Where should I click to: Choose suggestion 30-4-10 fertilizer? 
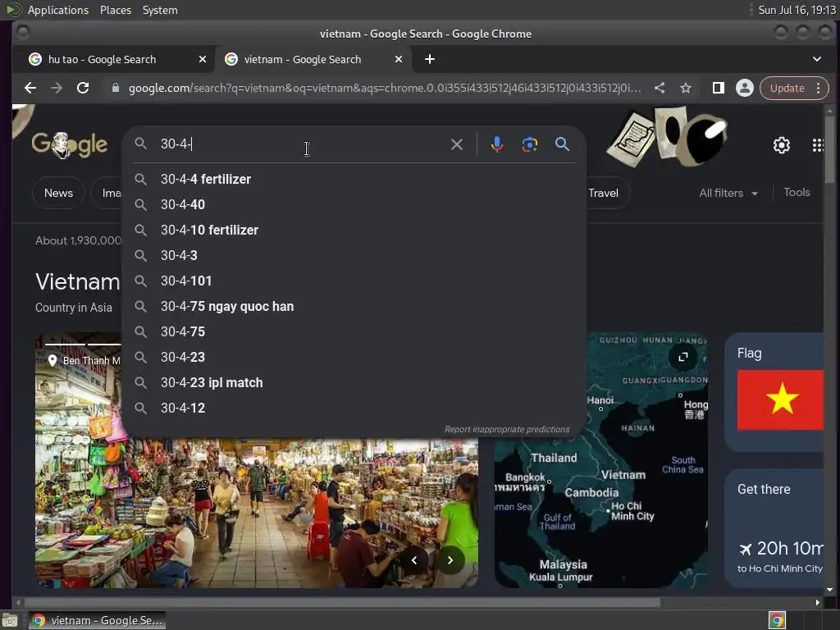pos(354,230)
